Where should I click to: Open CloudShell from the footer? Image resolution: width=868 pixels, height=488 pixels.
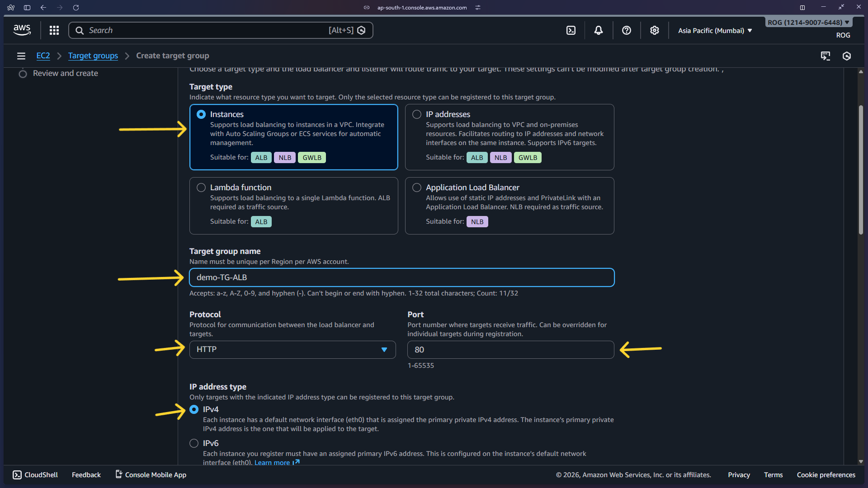[35, 474]
